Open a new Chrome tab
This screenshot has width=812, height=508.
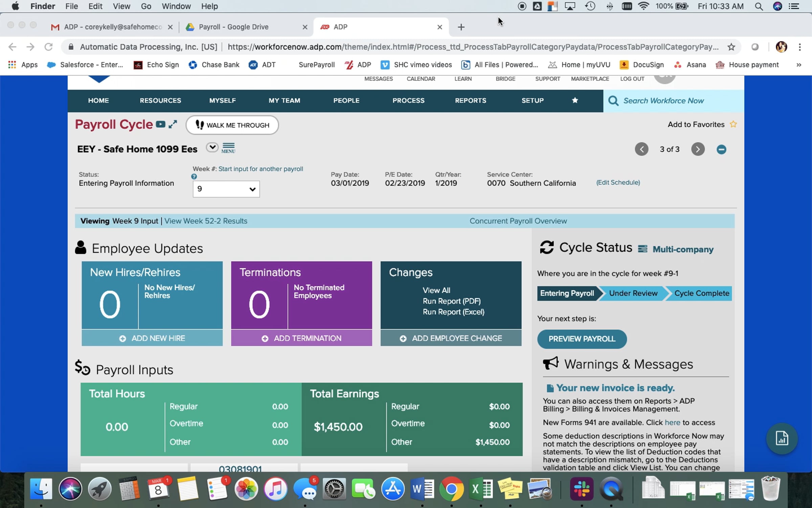461,27
